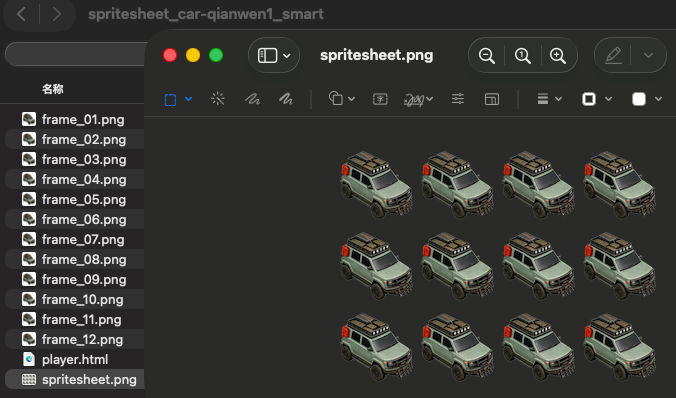Toggle the Markup toolbar pencil icon
Image resolution: width=676 pixels, height=398 pixels.
click(x=613, y=55)
